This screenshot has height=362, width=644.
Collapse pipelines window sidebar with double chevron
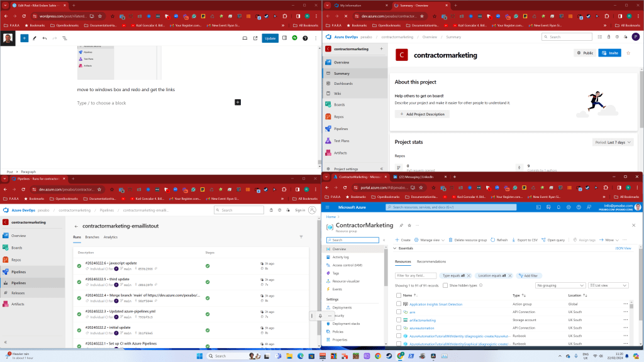tap(5, 342)
